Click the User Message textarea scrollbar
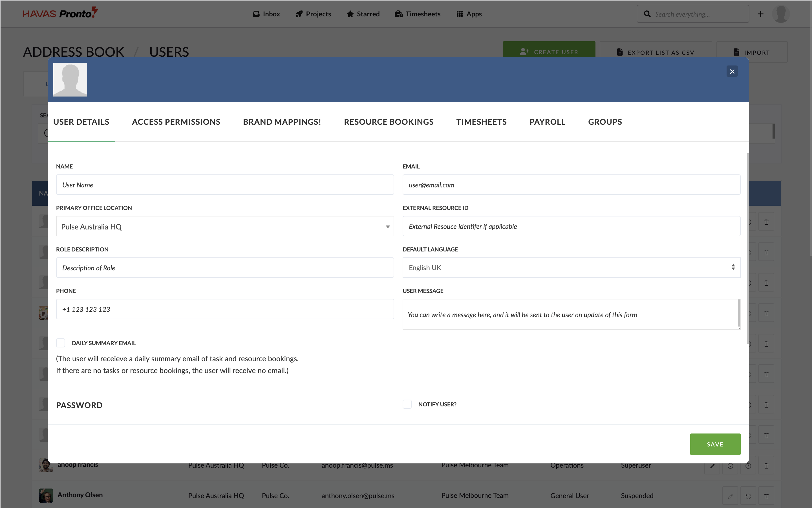The height and width of the screenshot is (508, 812). pos(739,313)
